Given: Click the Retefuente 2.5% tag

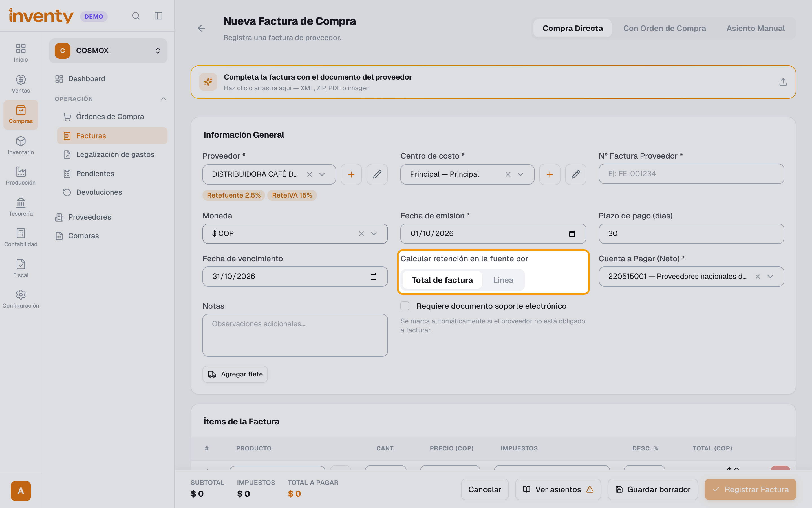Looking at the screenshot, I should coord(233,195).
